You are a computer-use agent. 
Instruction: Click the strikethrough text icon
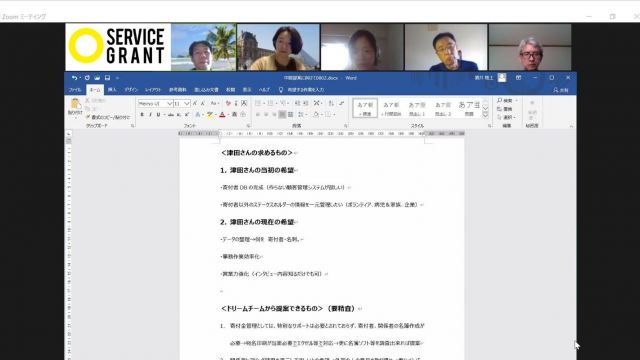click(x=171, y=115)
